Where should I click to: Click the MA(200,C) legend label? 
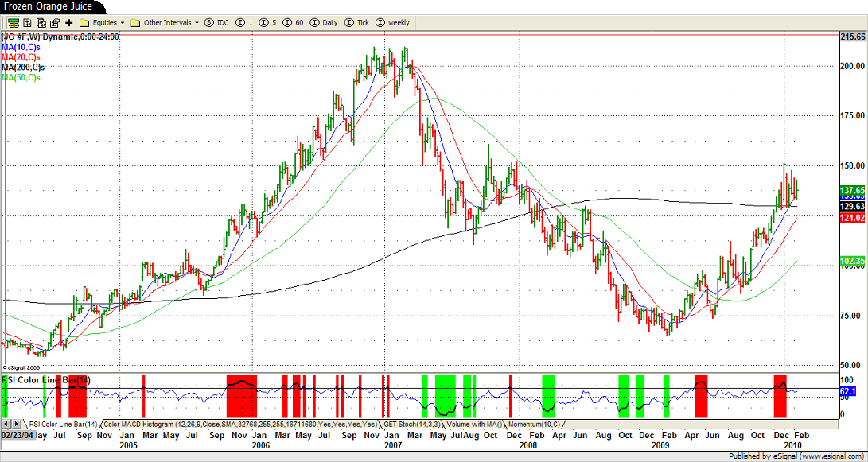[x=21, y=68]
